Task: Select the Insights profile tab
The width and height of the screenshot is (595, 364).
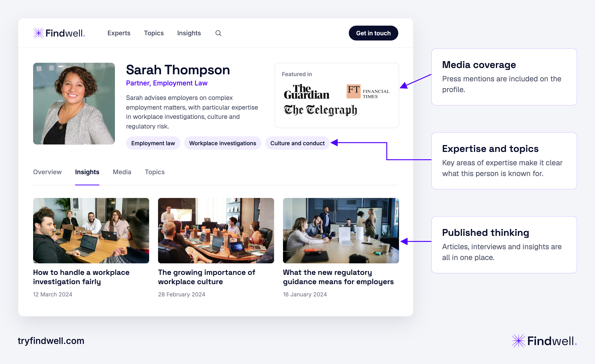Action: pyautogui.click(x=87, y=172)
